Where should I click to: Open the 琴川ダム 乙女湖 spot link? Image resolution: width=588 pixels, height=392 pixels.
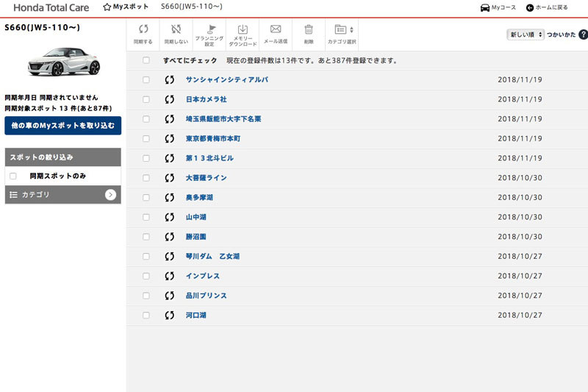point(212,256)
